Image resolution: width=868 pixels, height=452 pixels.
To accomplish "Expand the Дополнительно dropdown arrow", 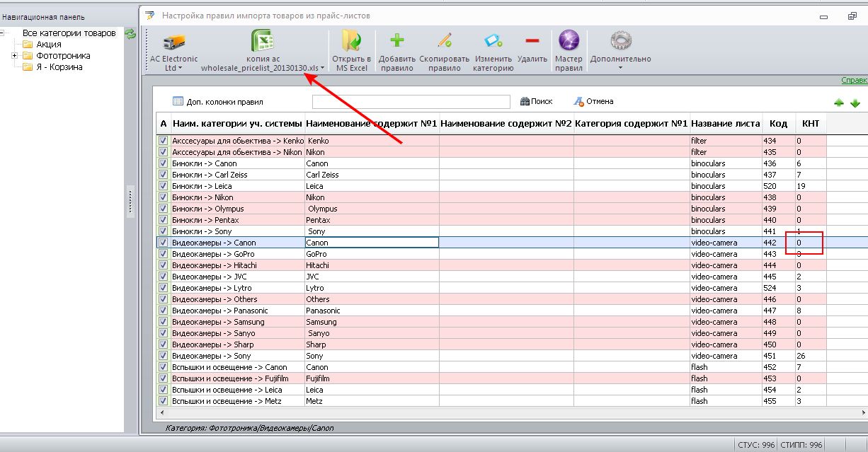I will click(x=620, y=69).
